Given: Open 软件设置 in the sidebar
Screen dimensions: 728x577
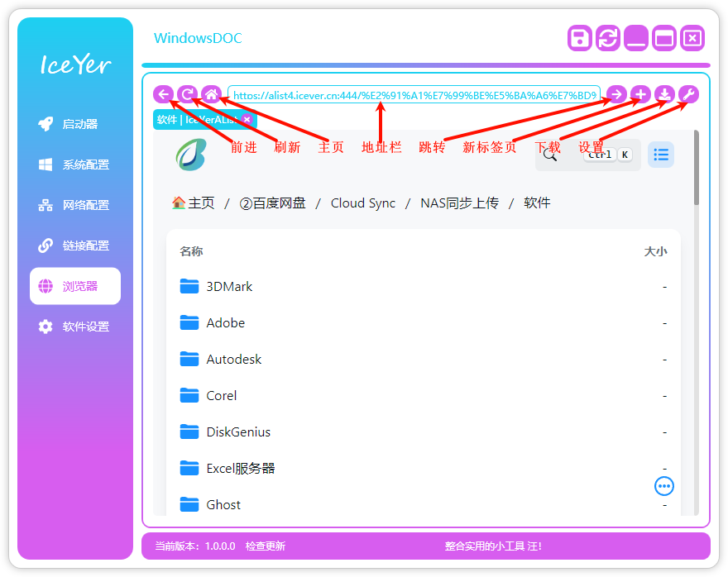Looking at the screenshot, I should pyautogui.click(x=75, y=327).
